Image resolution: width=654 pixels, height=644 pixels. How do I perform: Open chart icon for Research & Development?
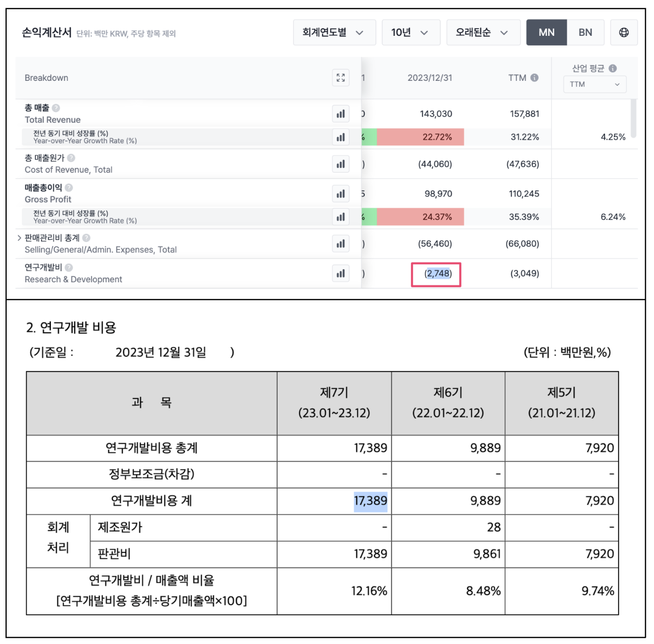tap(341, 274)
